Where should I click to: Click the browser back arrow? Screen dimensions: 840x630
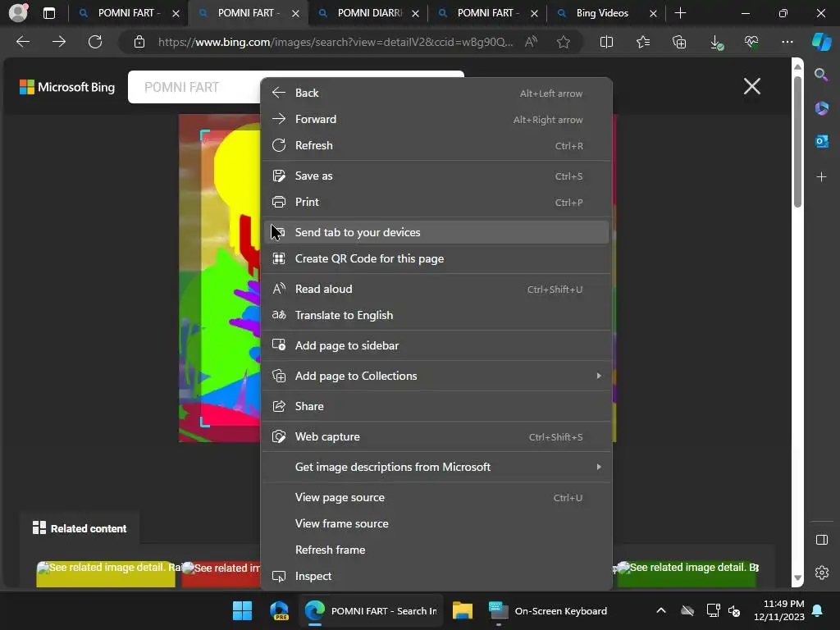coord(23,42)
